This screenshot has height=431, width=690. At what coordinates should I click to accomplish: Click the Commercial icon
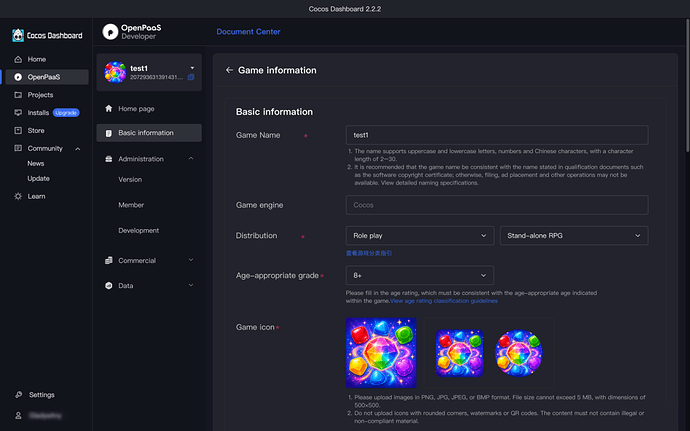click(x=109, y=261)
